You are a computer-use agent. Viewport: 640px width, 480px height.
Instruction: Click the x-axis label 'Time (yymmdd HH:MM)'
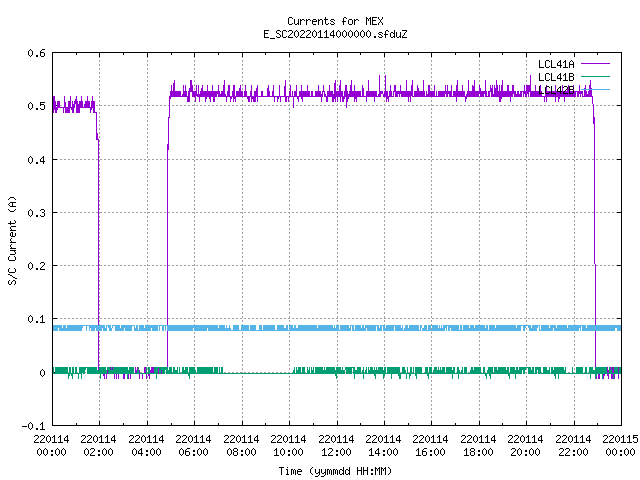click(335, 471)
